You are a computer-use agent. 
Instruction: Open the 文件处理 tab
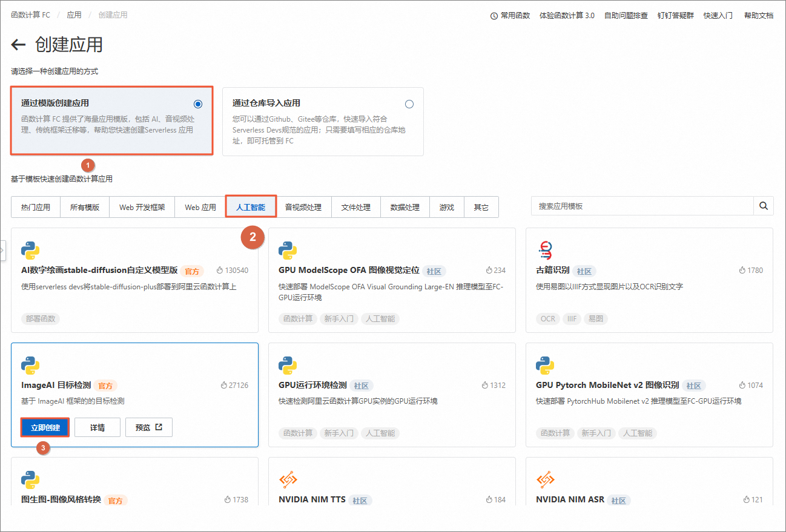(x=356, y=207)
